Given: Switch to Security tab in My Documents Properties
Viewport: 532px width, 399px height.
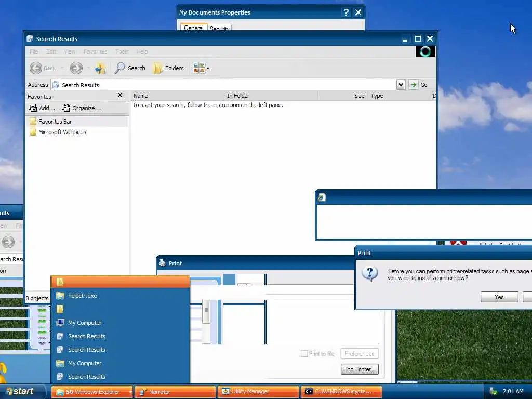Looking at the screenshot, I should tap(220, 28).
